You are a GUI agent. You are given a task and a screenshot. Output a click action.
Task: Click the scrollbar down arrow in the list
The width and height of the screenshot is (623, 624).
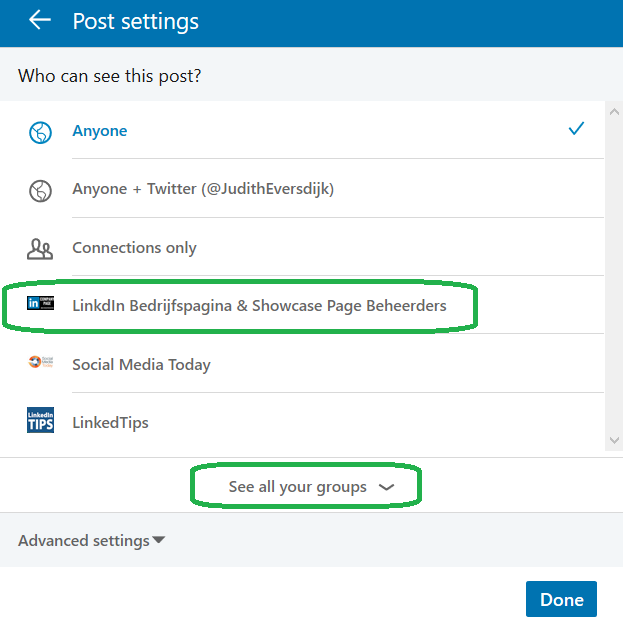(x=614, y=440)
